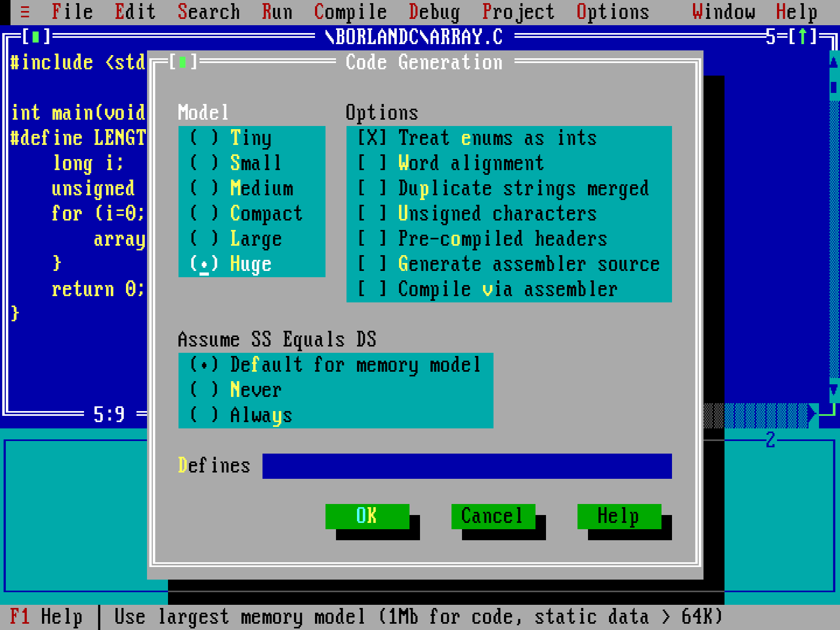840x630 pixels.
Task: Click the editor vertical scrollbar thumb
Action: [834, 87]
